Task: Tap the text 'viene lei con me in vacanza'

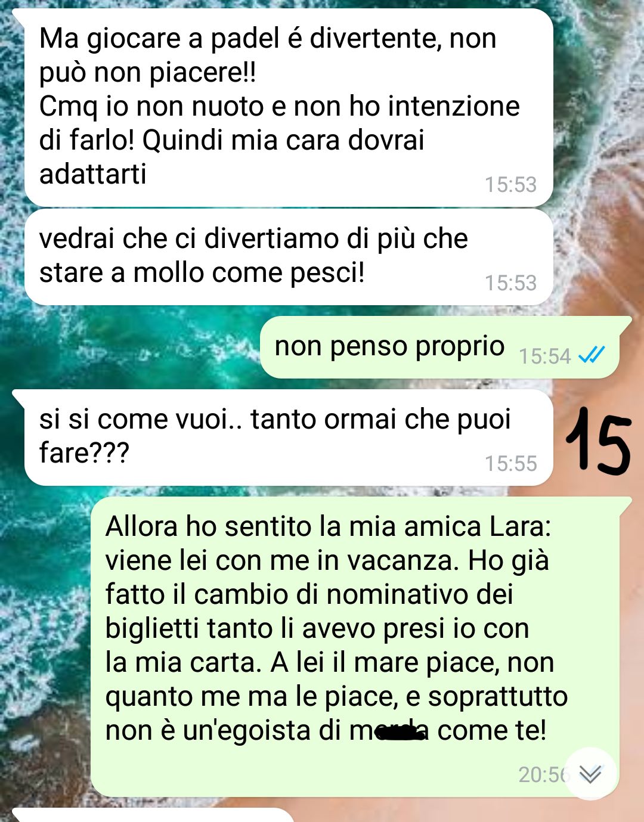Action: coord(282,560)
